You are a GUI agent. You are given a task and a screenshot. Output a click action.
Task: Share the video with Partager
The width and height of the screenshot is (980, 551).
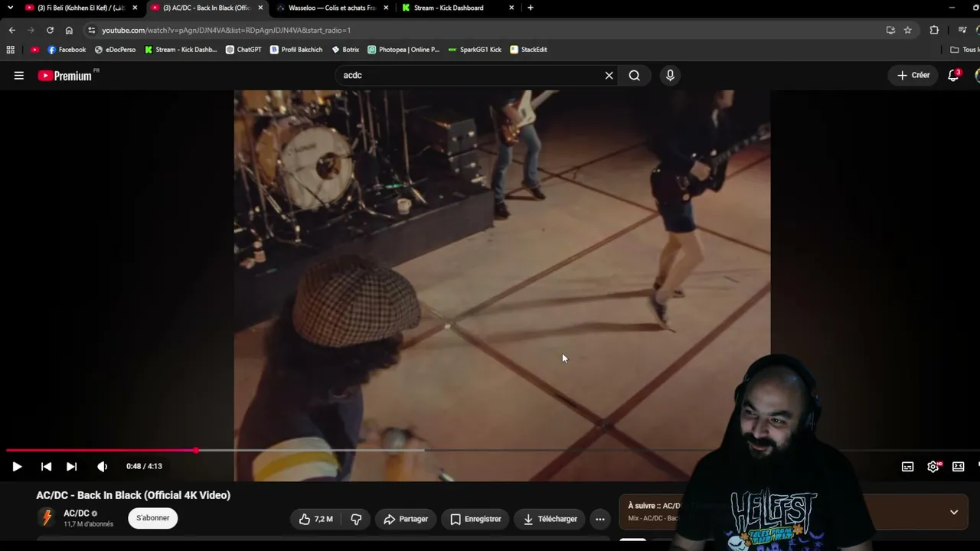tap(406, 519)
